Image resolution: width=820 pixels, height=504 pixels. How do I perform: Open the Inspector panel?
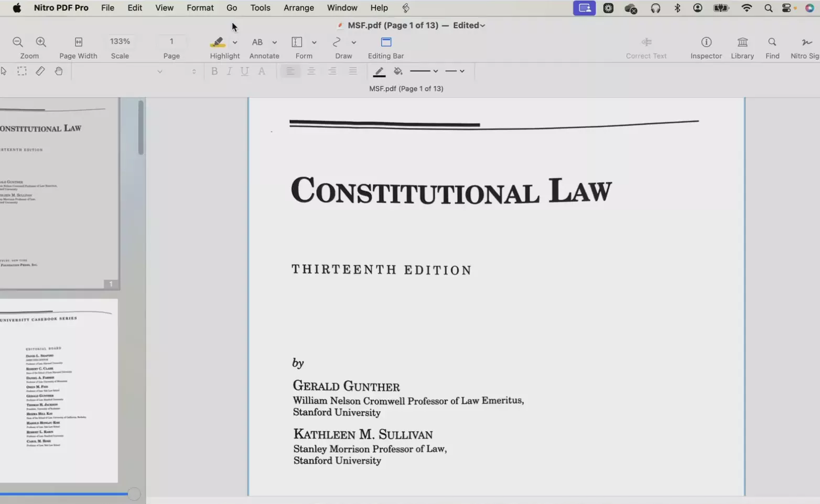click(x=706, y=42)
